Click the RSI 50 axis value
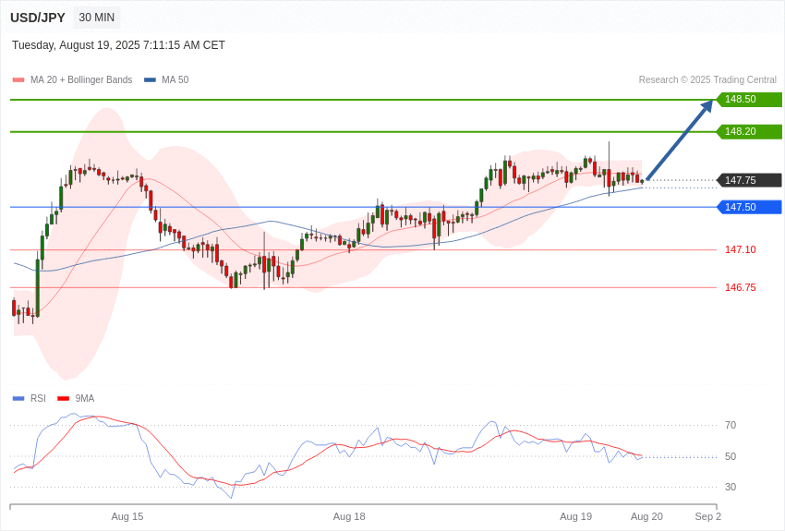 731,456
